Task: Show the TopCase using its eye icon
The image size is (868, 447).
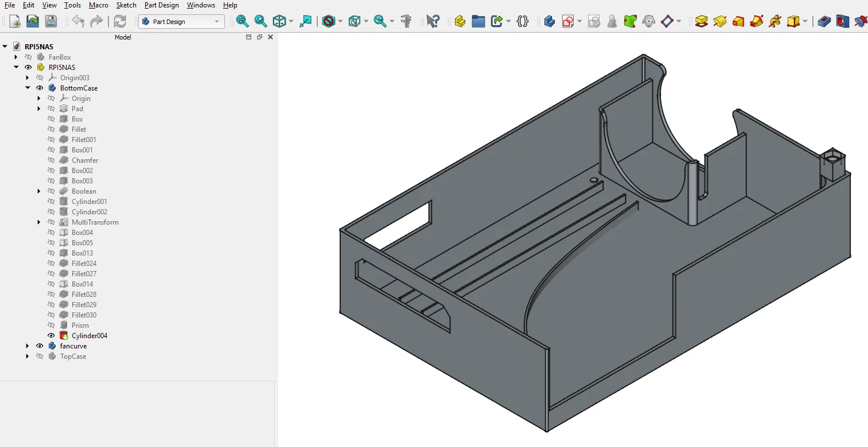Action: tap(40, 356)
